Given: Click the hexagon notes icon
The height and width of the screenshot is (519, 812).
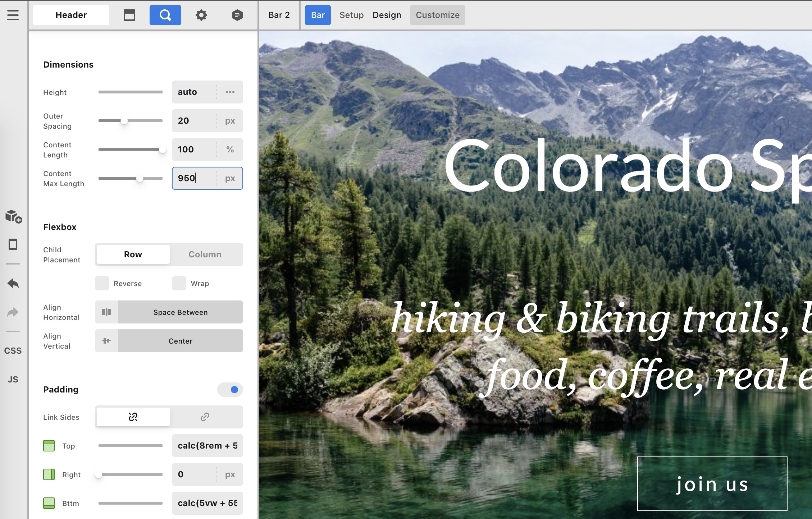Looking at the screenshot, I should tap(237, 15).
